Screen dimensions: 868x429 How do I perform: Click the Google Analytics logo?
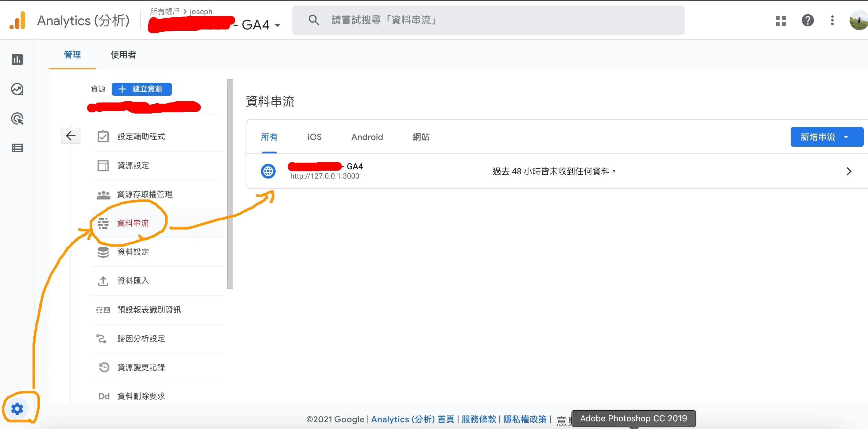pyautogui.click(x=17, y=20)
